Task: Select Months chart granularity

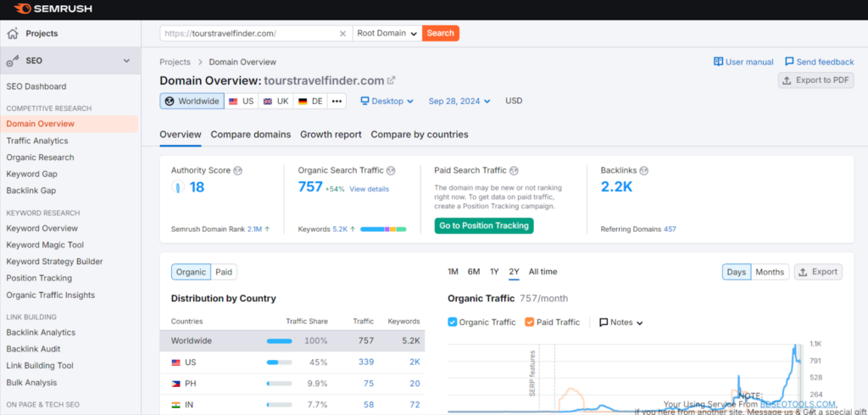Action: pos(770,272)
